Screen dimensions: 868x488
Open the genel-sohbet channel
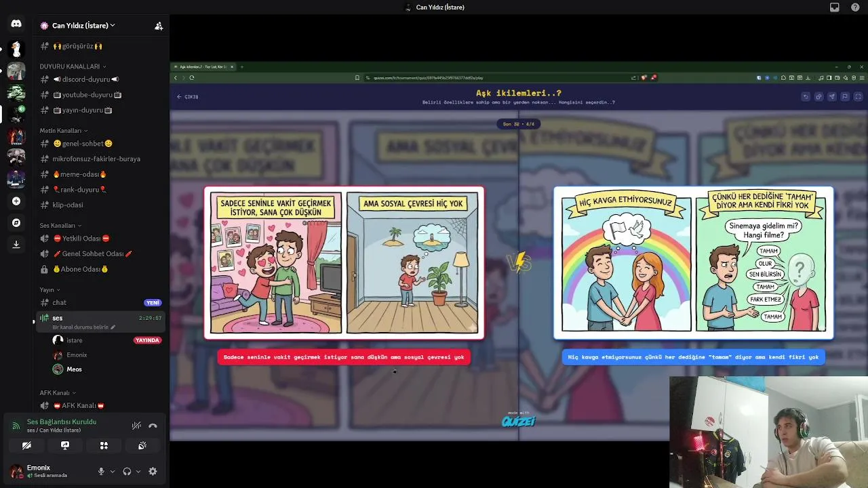(x=100, y=144)
